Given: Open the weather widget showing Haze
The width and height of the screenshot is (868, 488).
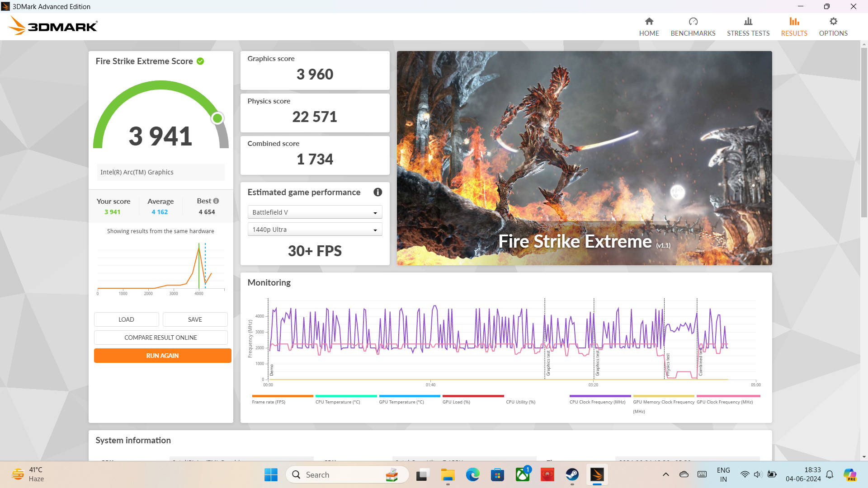Looking at the screenshot, I should (x=28, y=474).
